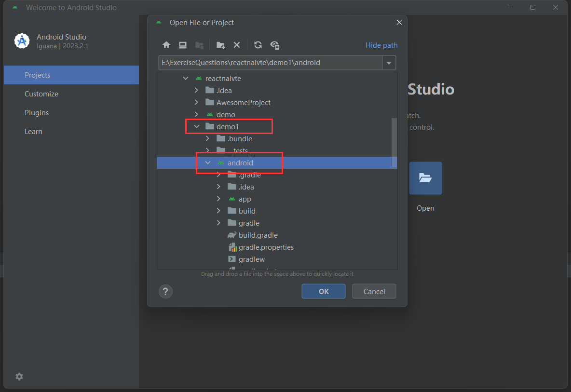Select the android project row

coord(277,162)
